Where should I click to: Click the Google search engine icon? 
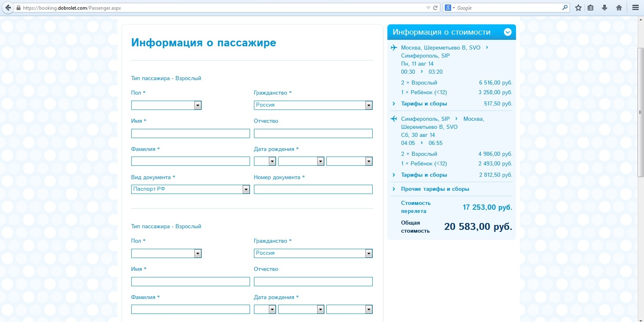coord(448,8)
